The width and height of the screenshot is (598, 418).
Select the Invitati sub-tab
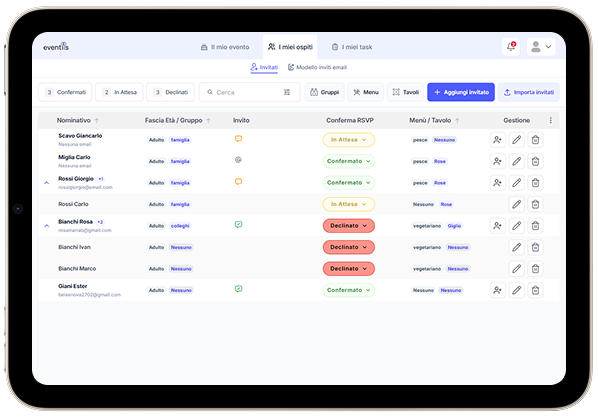point(264,67)
